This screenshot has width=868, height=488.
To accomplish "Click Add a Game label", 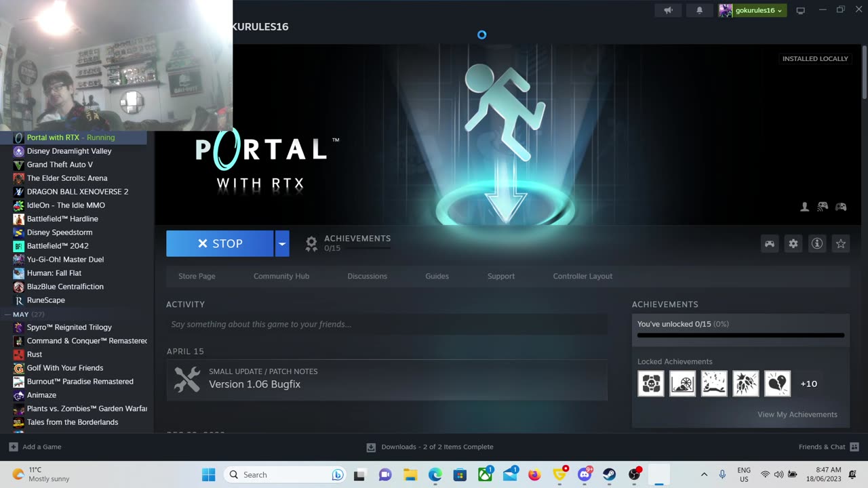I will (42, 447).
